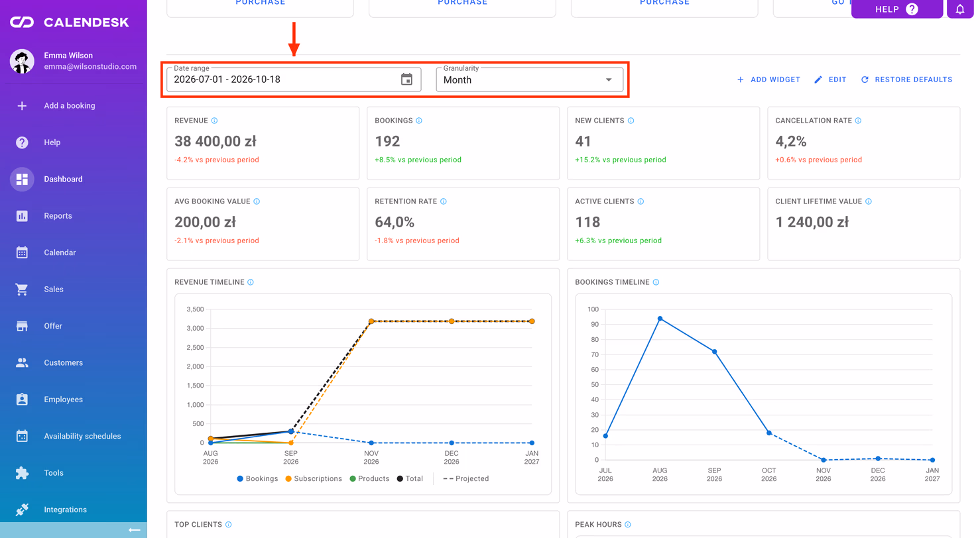Toggle Subscriptions series in revenue legend
Image resolution: width=980 pixels, height=538 pixels.
313,478
